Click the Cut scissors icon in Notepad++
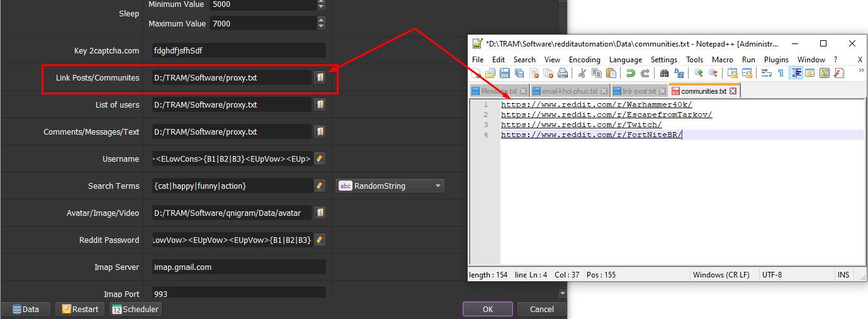Screen dimensions: 868x319 pyautogui.click(x=582, y=74)
